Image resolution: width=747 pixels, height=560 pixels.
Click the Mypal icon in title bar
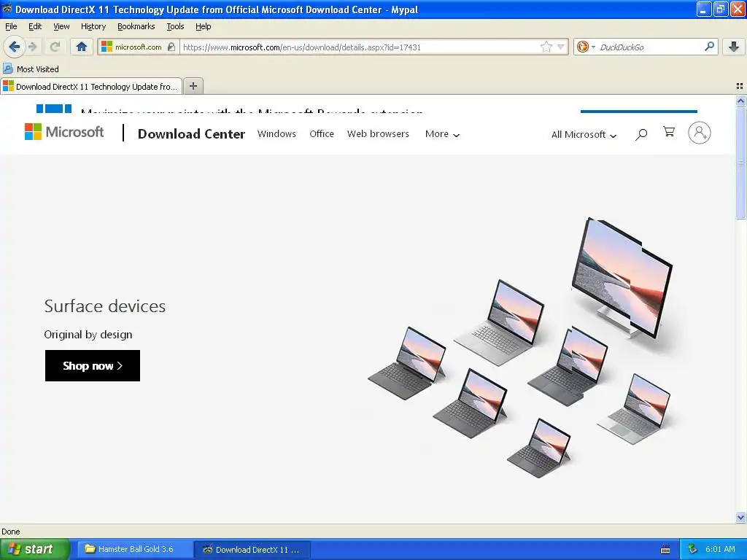(x=7, y=9)
